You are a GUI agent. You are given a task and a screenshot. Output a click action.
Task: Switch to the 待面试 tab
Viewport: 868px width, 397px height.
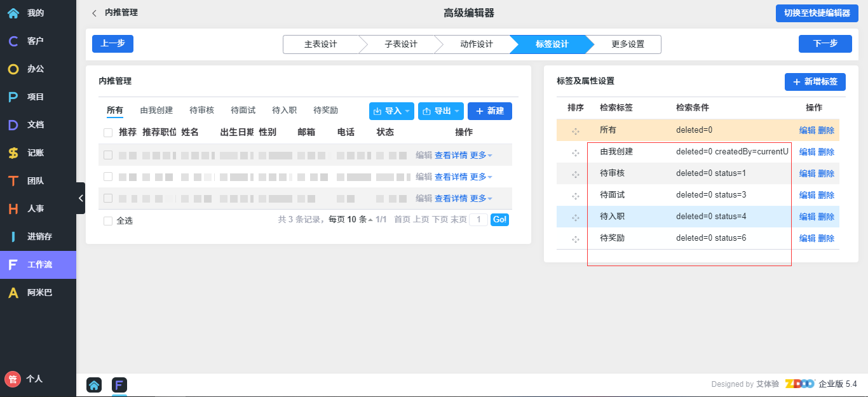(243, 111)
